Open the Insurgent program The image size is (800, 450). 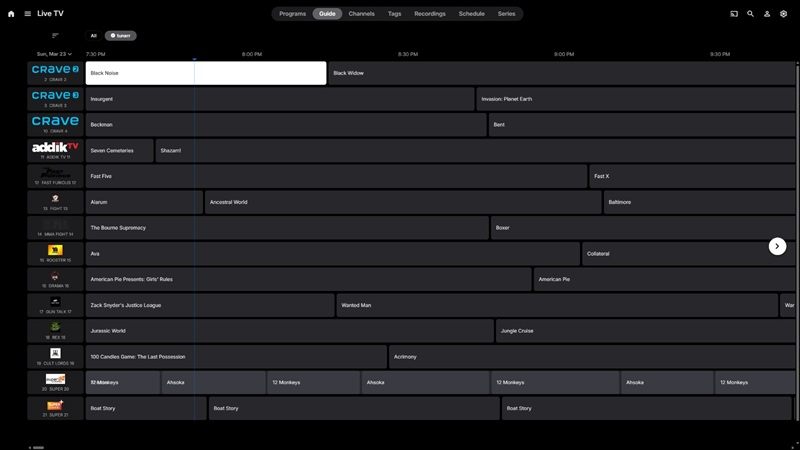[x=280, y=99]
